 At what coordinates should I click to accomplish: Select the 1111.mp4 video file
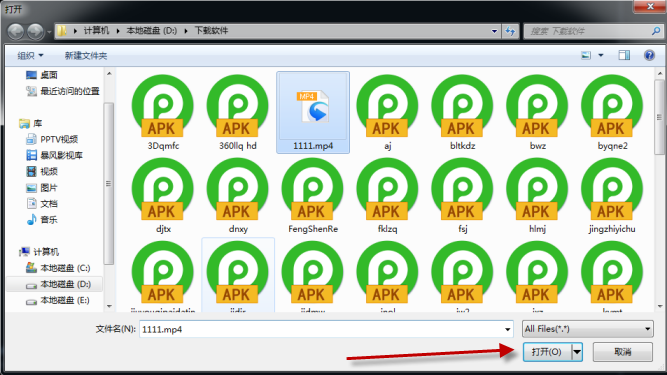313,112
